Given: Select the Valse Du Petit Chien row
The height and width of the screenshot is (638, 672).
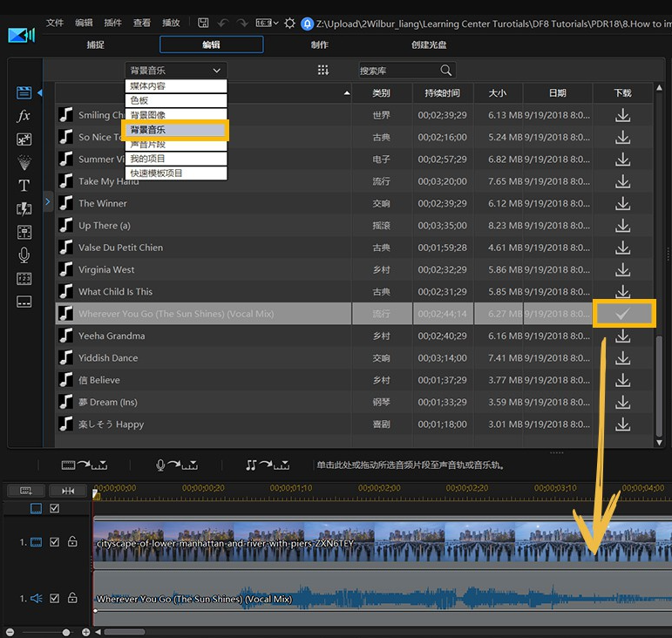Looking at the screenshot, I should pos(356,248).
